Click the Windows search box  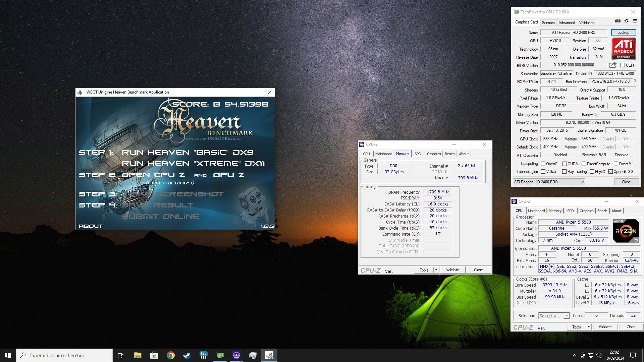tap(64, 355)
